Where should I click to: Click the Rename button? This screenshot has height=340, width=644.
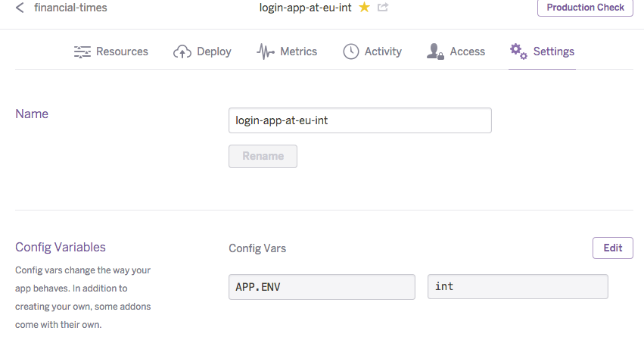263,156
